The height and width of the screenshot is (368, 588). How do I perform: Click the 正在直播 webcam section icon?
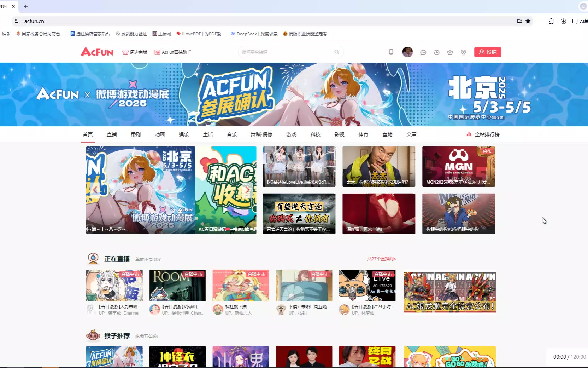pyautogui.click(x=93, y=259)
